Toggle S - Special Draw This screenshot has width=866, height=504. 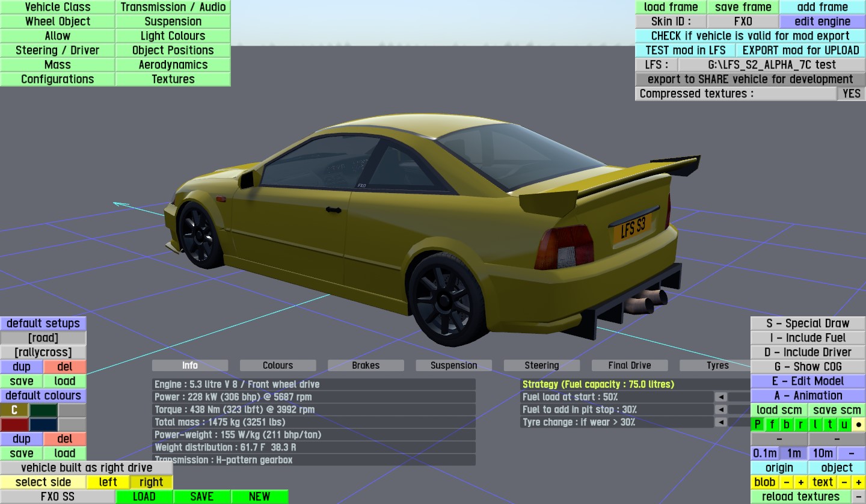pyautogui.click(x=808, y=324)
